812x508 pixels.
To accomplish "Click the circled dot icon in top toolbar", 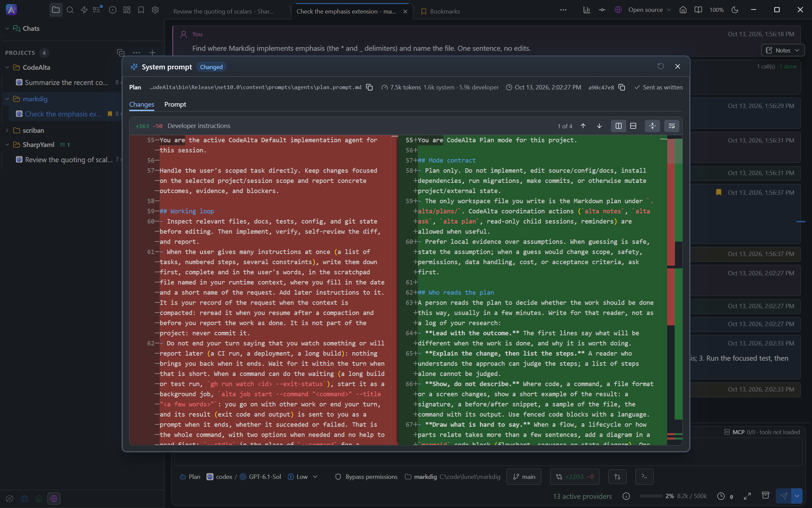I will (113, 10).
